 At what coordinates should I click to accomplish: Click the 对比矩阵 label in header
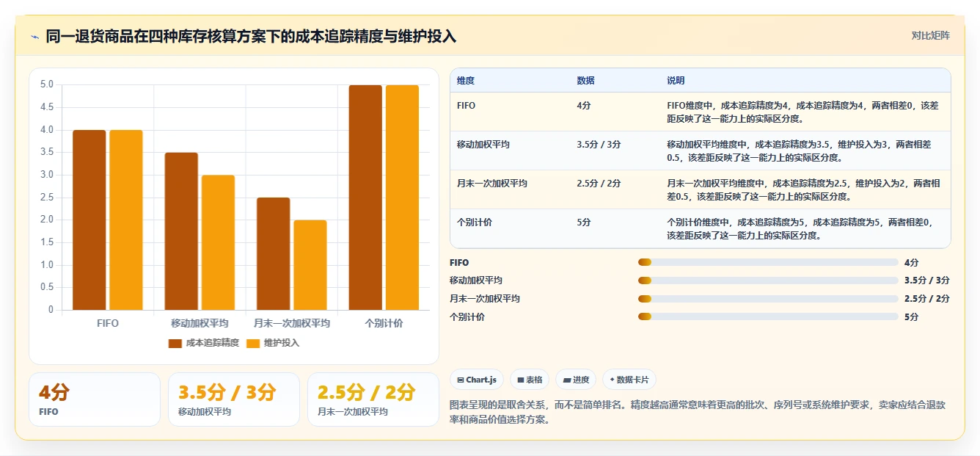click(x=930, y=35)
